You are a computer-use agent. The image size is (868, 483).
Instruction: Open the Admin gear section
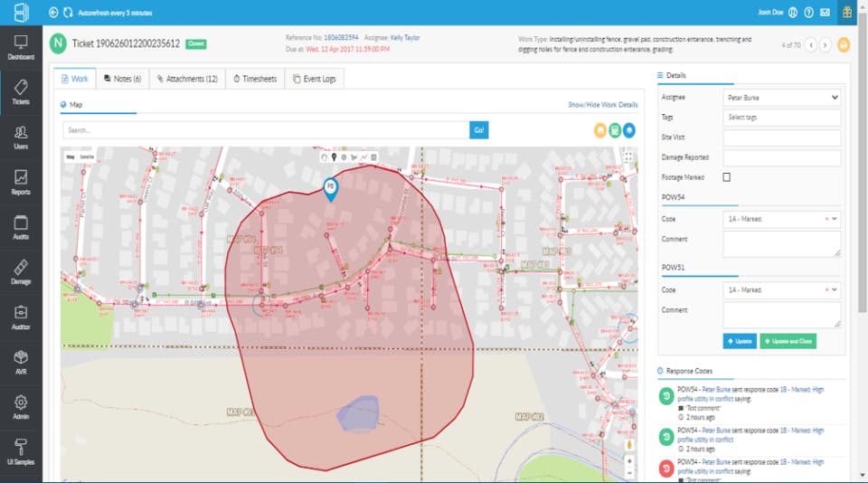[21, 408]
